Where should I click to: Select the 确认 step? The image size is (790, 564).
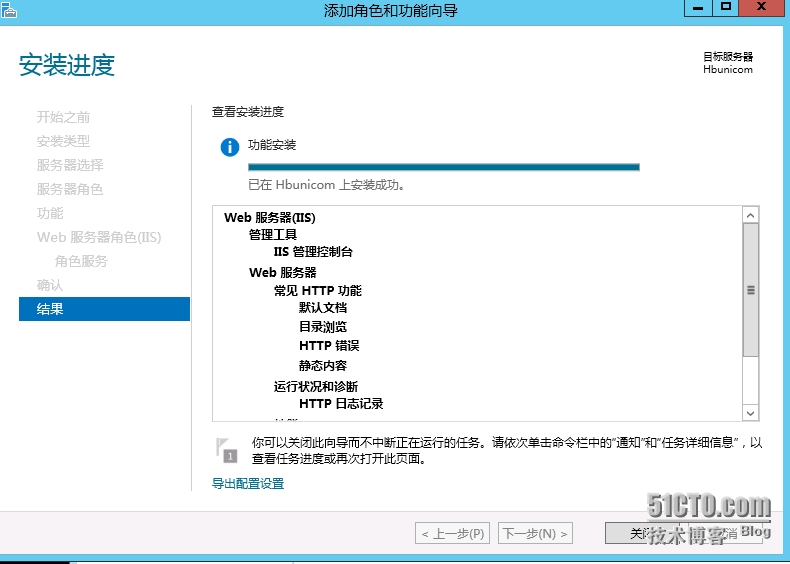(50, 285)
